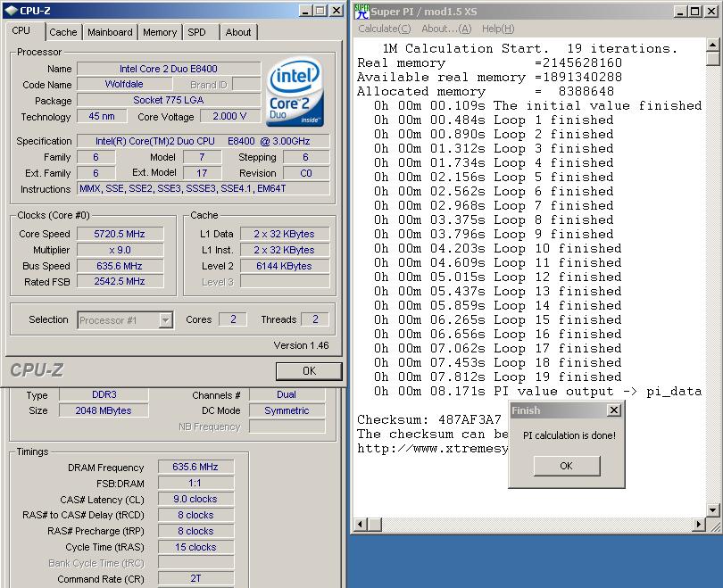This screenshot has height=588, width=723.
Task: Click the Cores value field
Action: 233,319
